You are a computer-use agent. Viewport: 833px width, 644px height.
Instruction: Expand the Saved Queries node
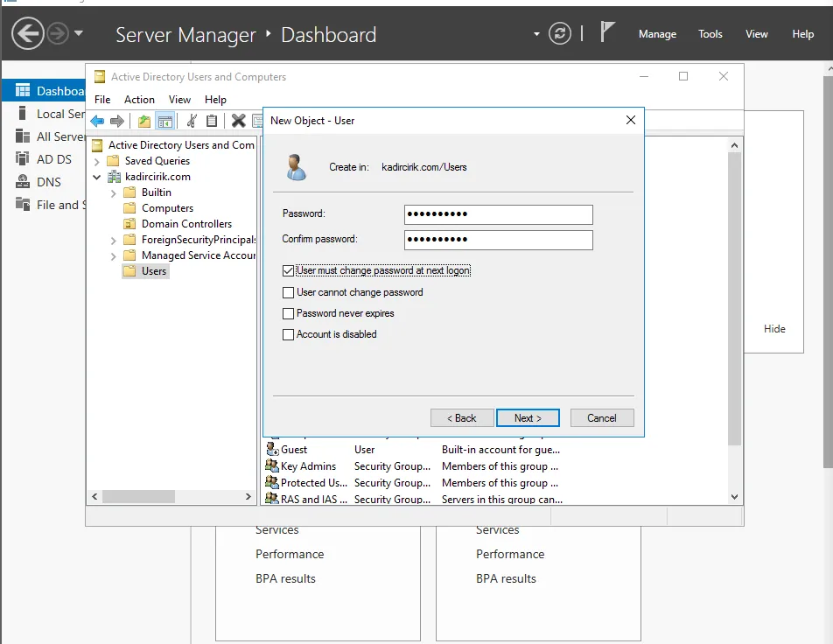[96, 161]
